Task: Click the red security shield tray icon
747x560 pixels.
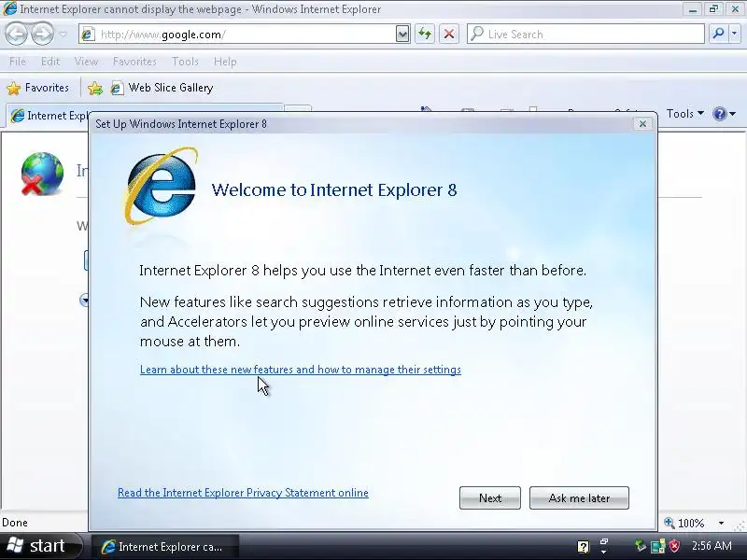Action: pos(674,546)
